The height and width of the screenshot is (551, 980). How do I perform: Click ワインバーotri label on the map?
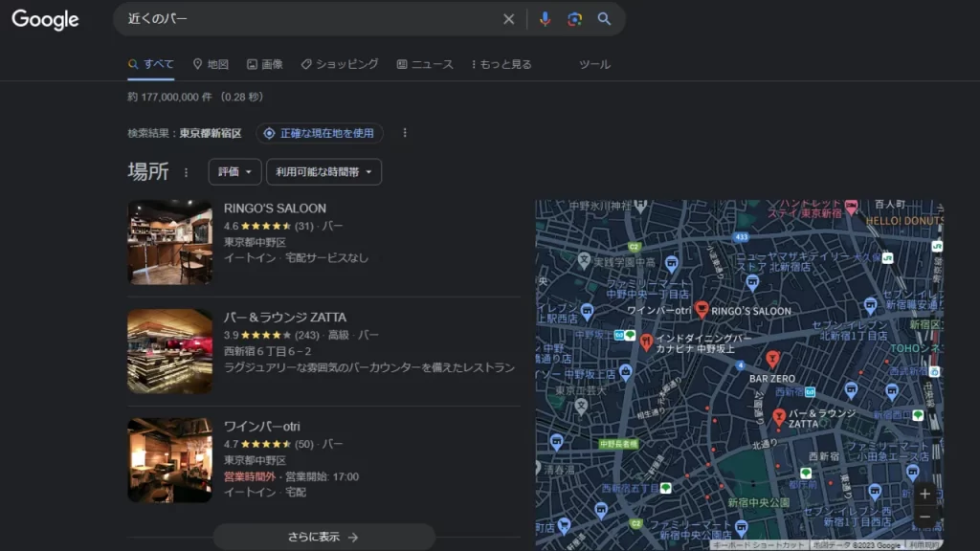[x=658, y=311]
